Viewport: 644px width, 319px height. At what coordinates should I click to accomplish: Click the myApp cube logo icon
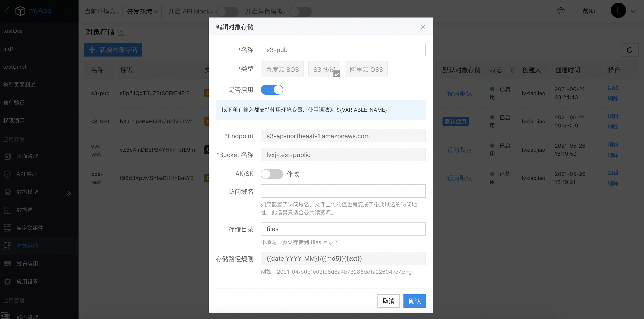pyautogui.click(x=20, y=11)
